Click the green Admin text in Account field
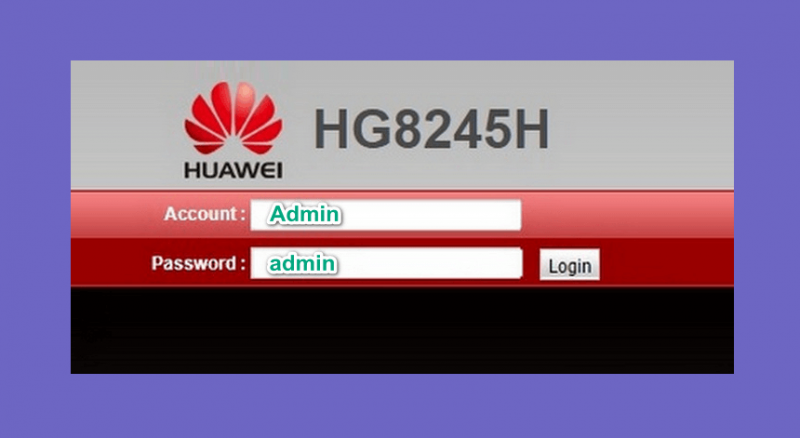Viewport: 800px width, 438px height. click(x=305, y=214)
